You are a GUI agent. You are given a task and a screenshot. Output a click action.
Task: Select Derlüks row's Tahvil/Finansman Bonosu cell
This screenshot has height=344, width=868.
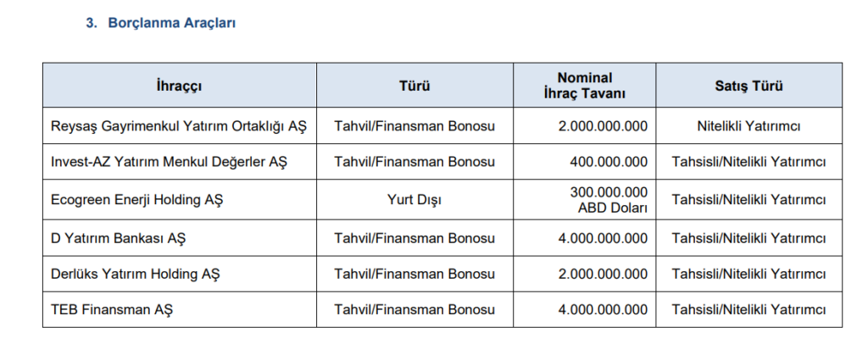(x=415, y=275)
